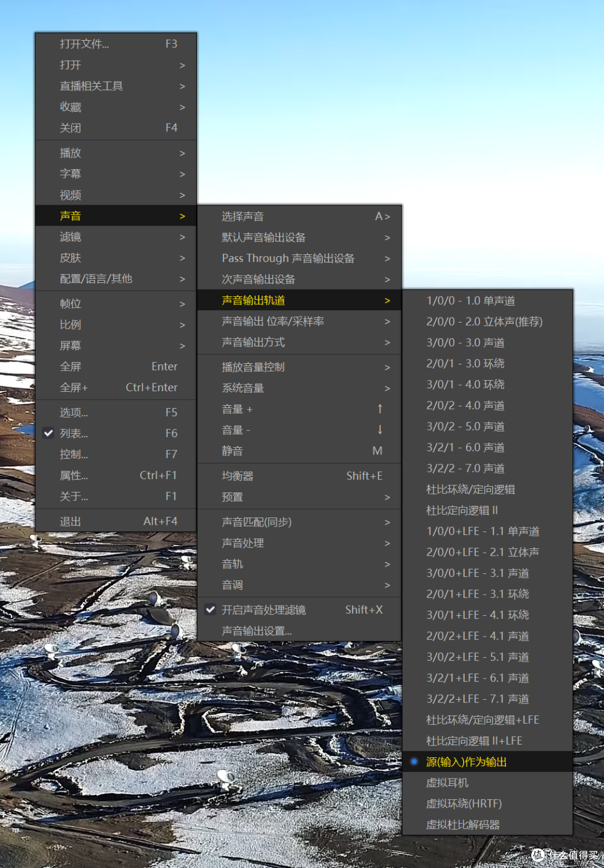
Task: Open 声音处理 submenu
Action: click(299, 543)
